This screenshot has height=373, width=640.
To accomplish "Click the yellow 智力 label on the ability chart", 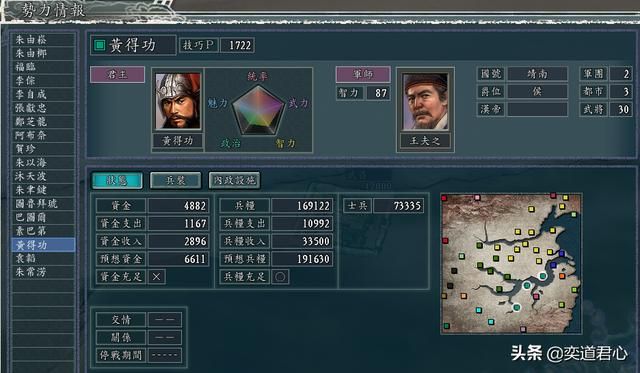I will [x=285, y=143].
